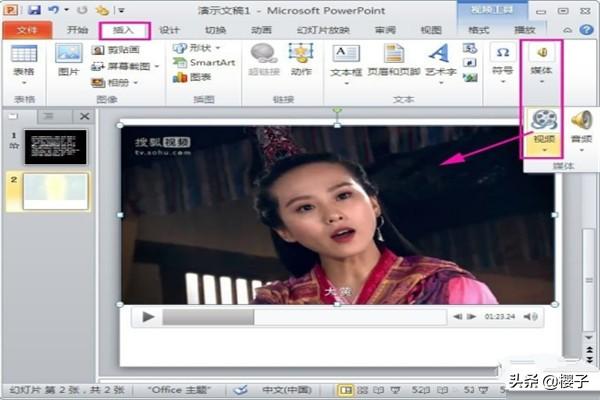Screen dimensions: 600x400
Task: Click the embedded video frame
Action: [338, 215]
